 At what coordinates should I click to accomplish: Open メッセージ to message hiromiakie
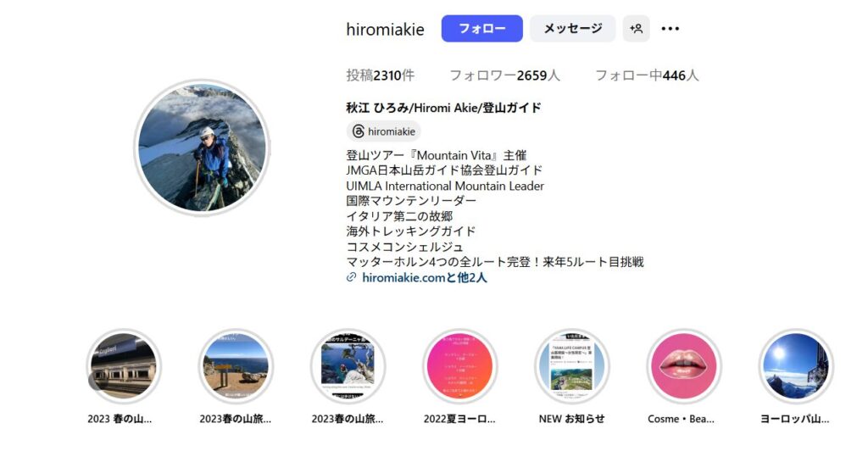pyautogui.click(x=572, y=29)
